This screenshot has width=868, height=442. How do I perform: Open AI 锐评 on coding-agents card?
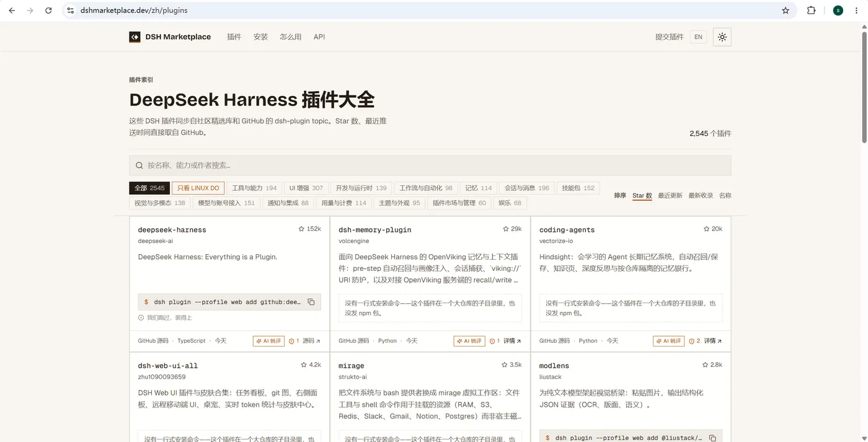click(668, 341)
